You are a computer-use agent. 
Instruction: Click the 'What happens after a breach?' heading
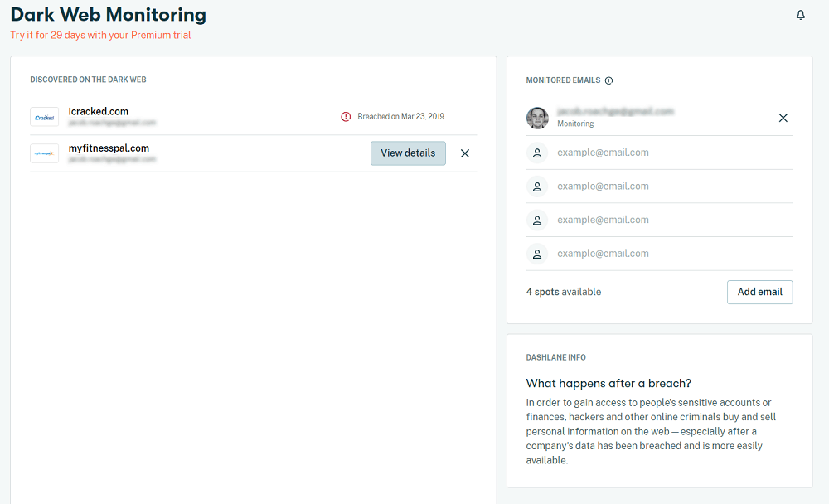pyautogui.click(x=610, y=383)
